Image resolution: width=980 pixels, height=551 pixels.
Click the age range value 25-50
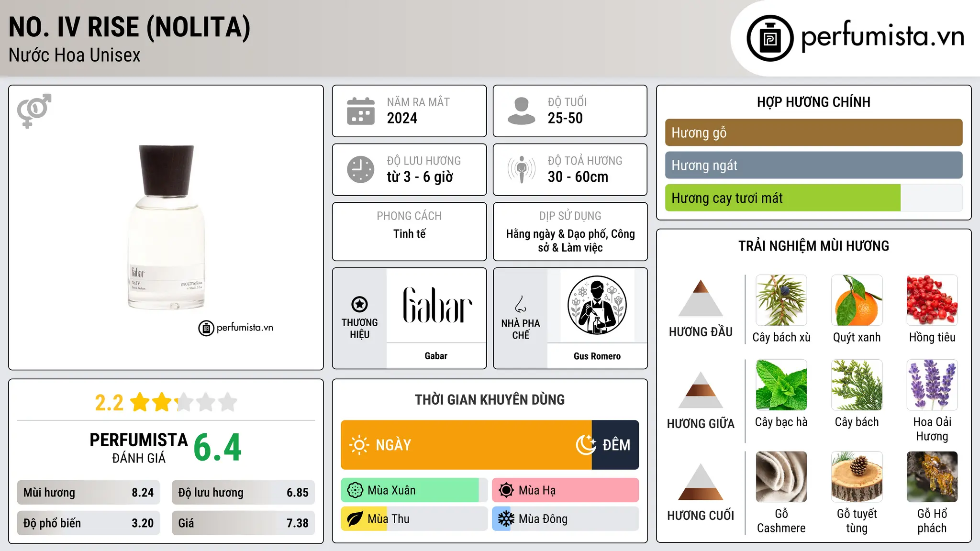(565, 118)
